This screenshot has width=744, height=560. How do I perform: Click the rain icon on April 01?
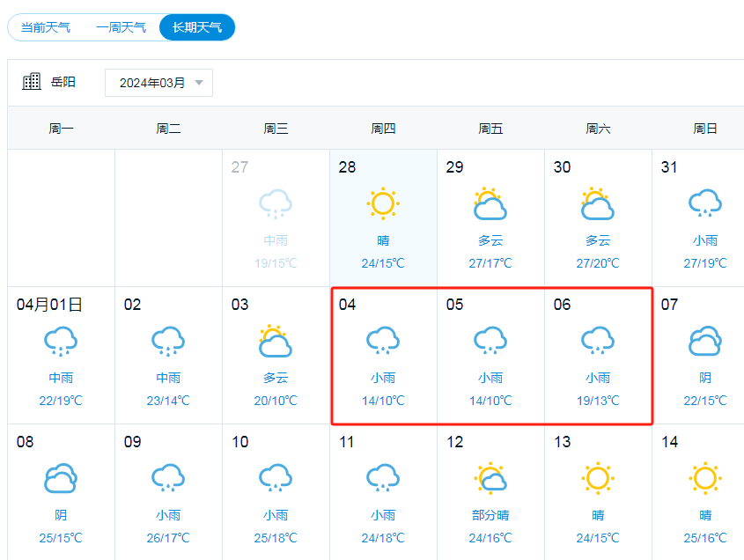coord(61,342)
